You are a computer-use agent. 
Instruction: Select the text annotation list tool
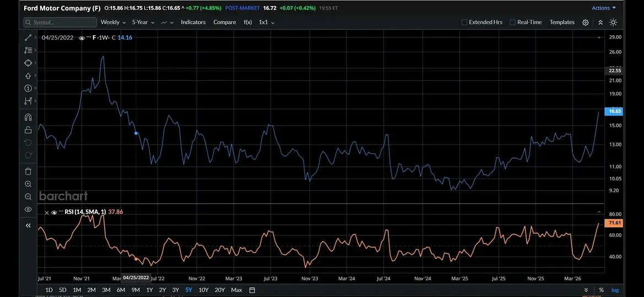[28, 50]
